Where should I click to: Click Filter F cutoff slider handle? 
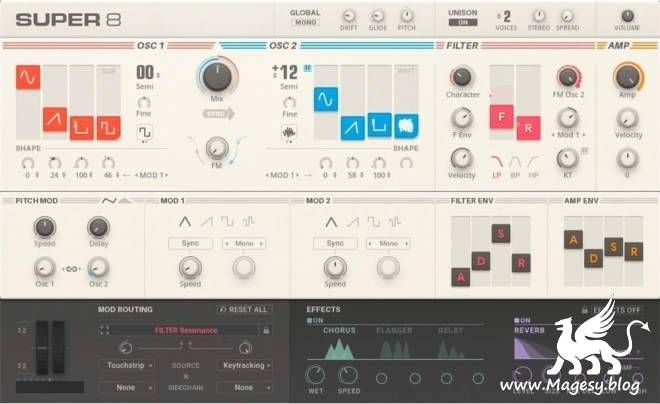501,117
